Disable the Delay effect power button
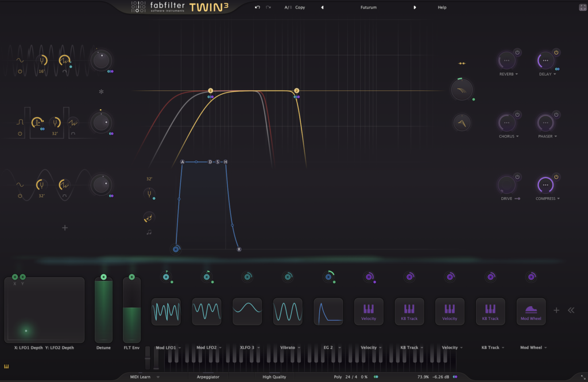The image size is (588, 382). coord(556,52)
